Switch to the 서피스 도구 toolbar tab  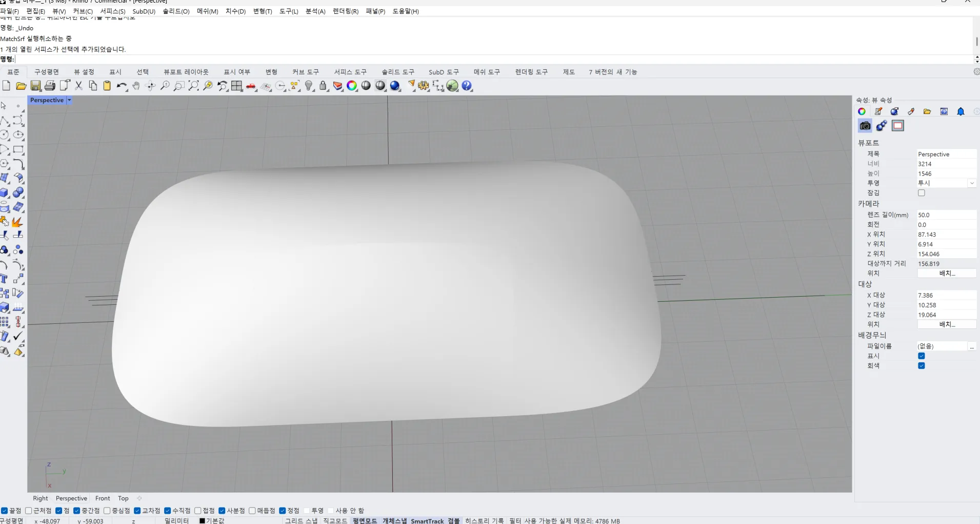coord(350,72)
